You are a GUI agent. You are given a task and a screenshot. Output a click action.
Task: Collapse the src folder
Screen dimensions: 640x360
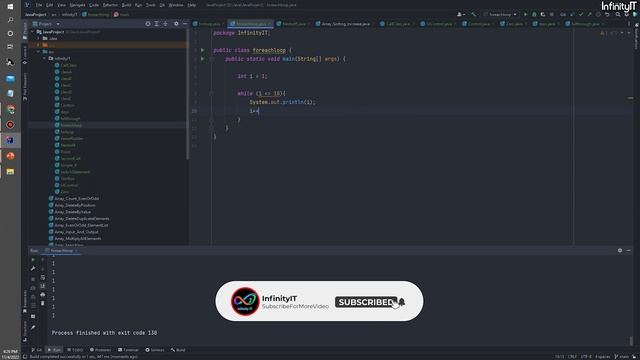(39, 52)
